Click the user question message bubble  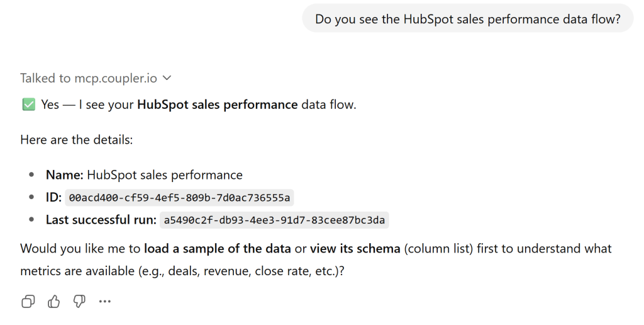tap(467, 20)
